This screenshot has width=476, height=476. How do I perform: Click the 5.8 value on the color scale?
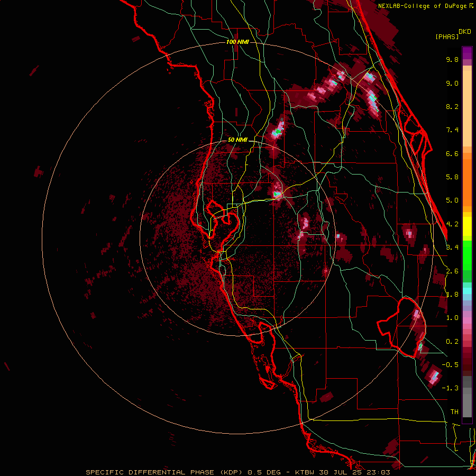(452, 177)
